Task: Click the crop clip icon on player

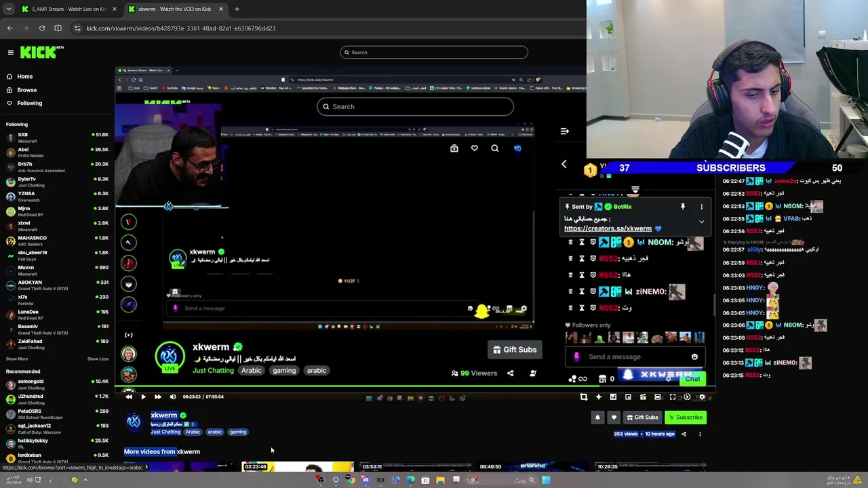Action: coord(584,397)
